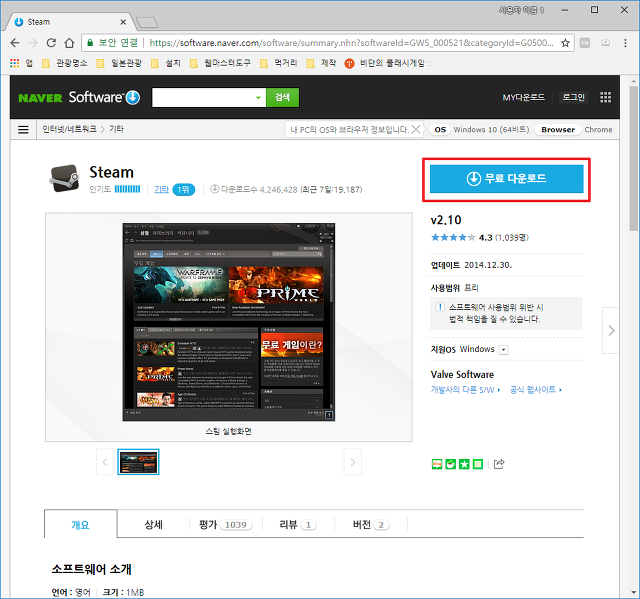Switch to the 버전 tab
Image resolution: width=640 pixels, height=599 pixels.
[x=371, y=524]
